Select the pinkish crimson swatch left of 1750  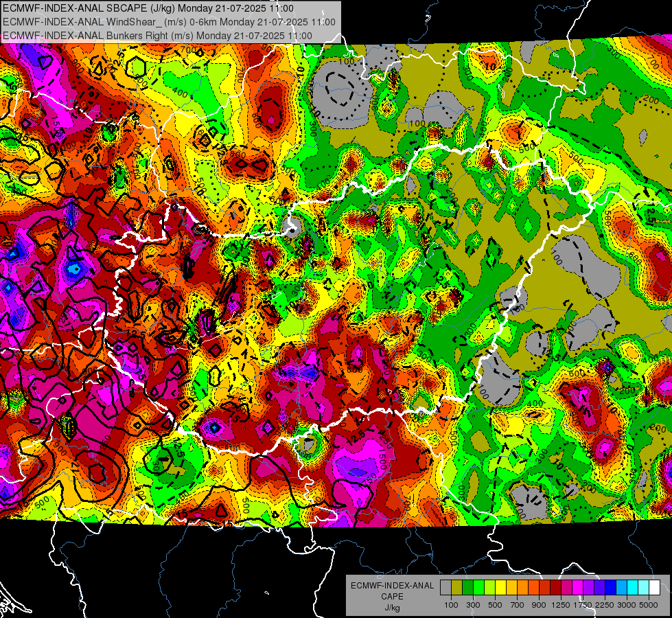click(566, 588)
